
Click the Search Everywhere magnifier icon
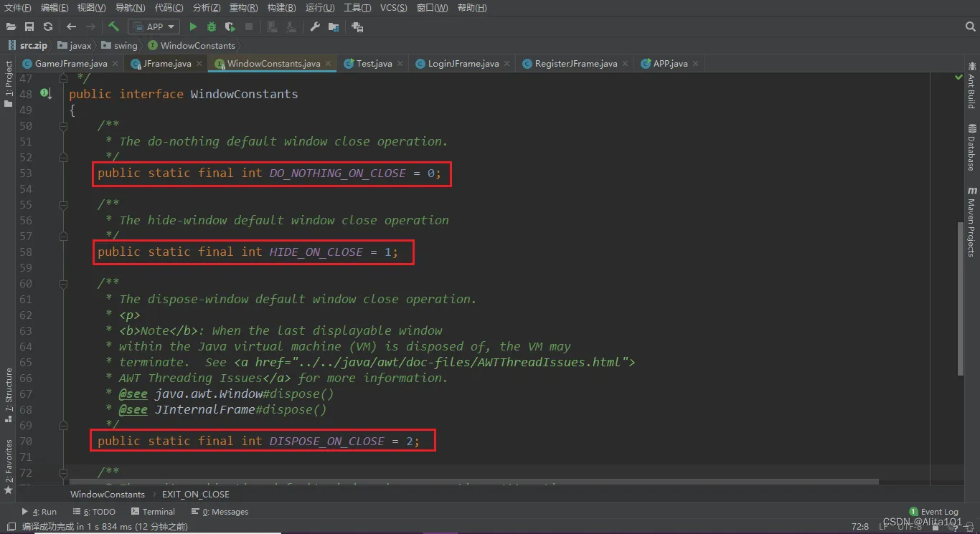(970, 27)
